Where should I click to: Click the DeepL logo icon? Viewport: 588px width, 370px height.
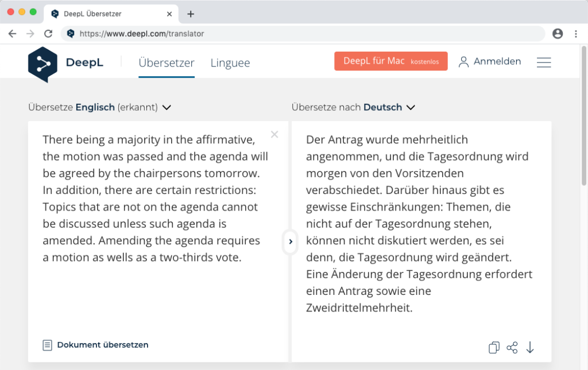coord(42,64)
